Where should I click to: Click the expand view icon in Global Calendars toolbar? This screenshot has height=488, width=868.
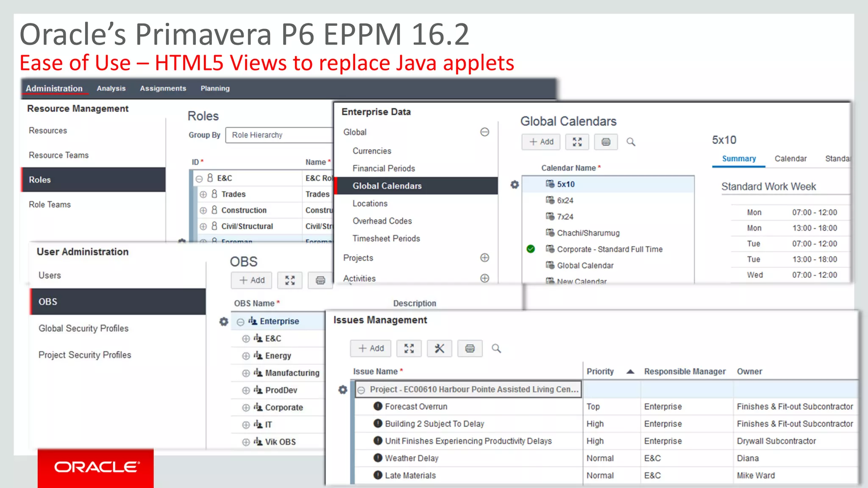577,142
